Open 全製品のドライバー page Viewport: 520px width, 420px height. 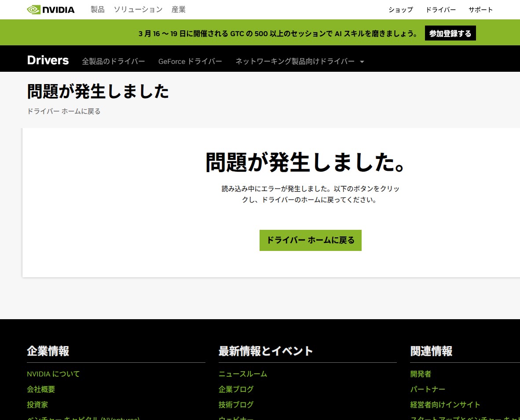click(x=114, y=61)
